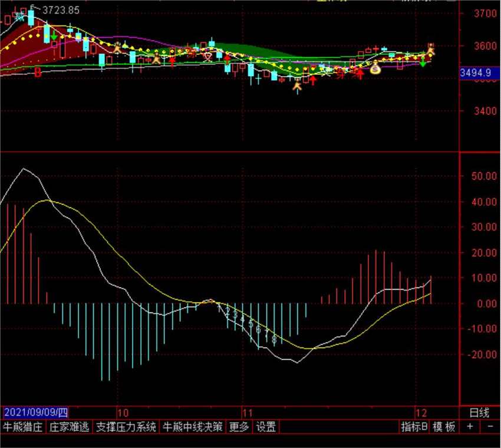Click the 2021/09/09/四 date label

click(x=36, y=412)
